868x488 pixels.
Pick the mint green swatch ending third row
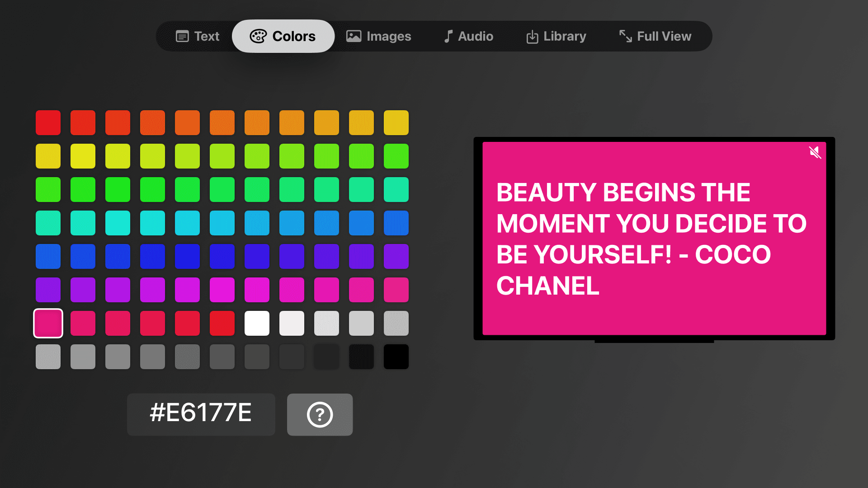point(396,189)
